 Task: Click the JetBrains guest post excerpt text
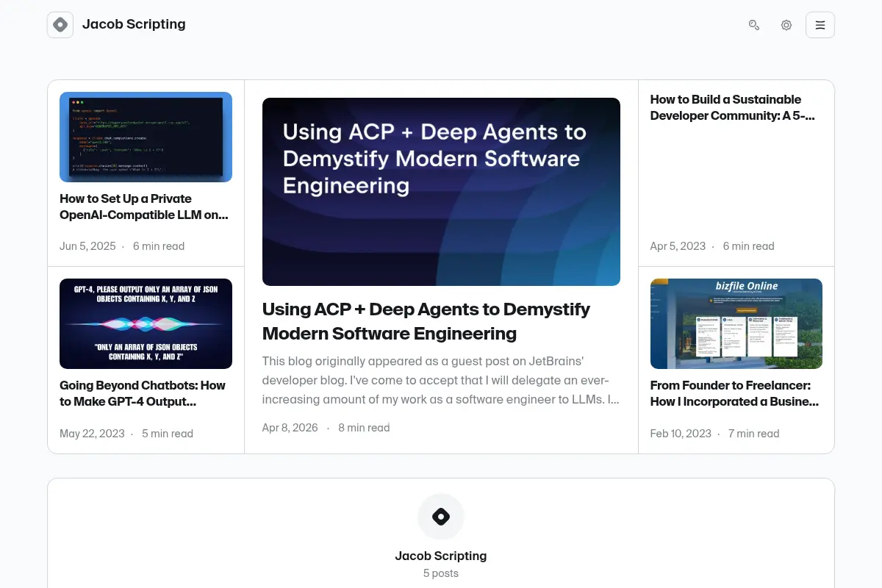point(441,380)
